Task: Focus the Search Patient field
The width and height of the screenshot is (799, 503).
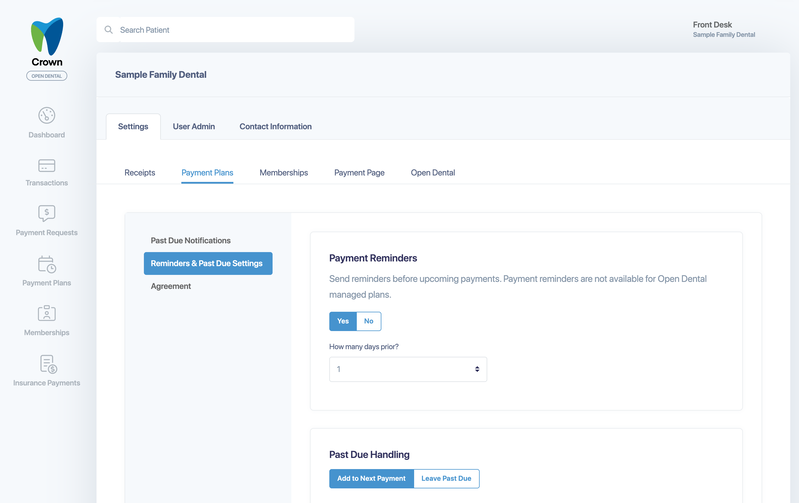Action: click(x=225, y=30)
